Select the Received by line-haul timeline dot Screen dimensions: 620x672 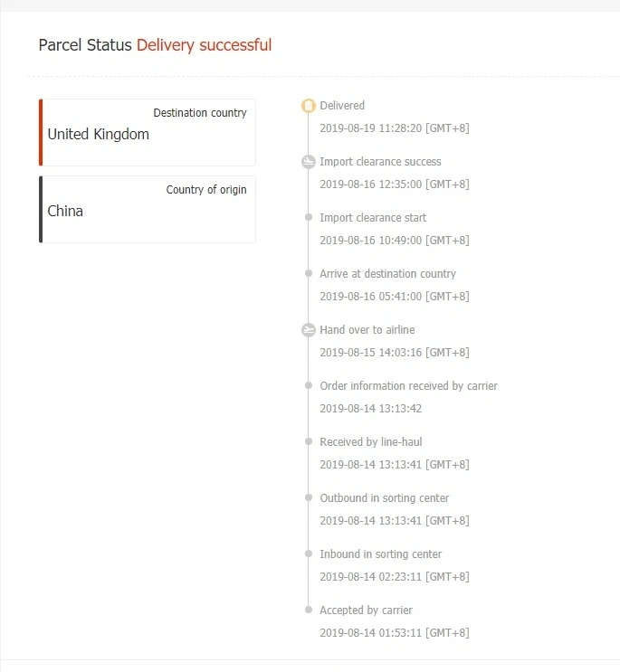click(x=309, y=442)
